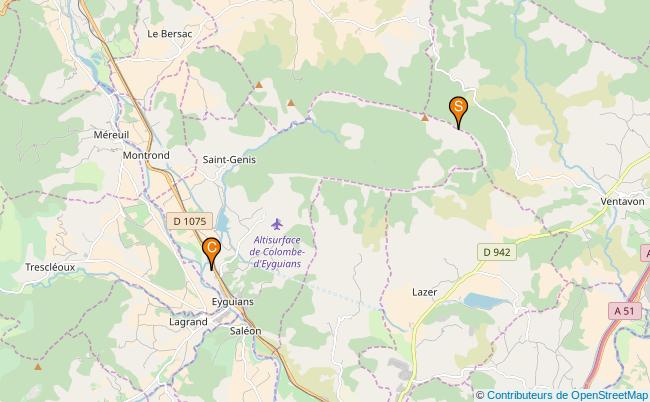Image resolution: width=650 pixels, height=402 pixels.
Task: Select the Lazer village label
Action: (424, 292)
